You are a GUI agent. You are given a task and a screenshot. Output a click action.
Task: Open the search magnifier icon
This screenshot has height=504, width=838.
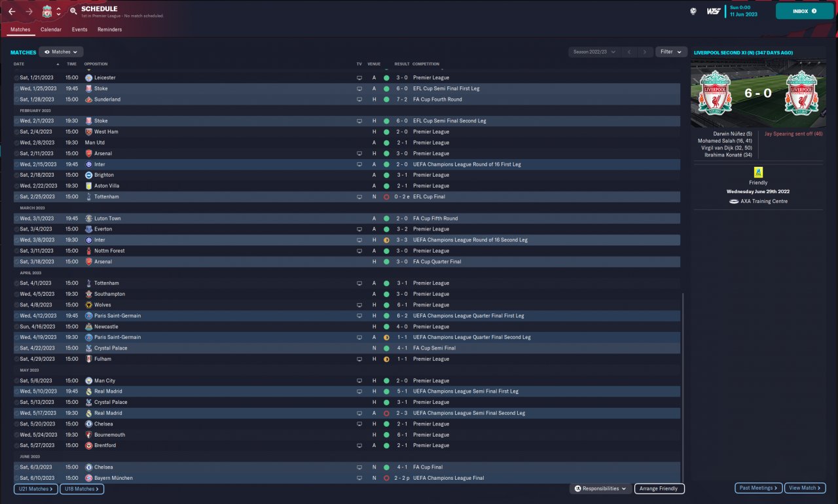point(73,11)
